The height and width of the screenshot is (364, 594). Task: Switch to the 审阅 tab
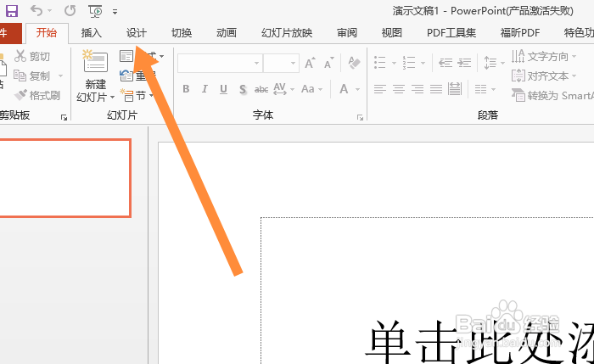(x=347, y=33)
